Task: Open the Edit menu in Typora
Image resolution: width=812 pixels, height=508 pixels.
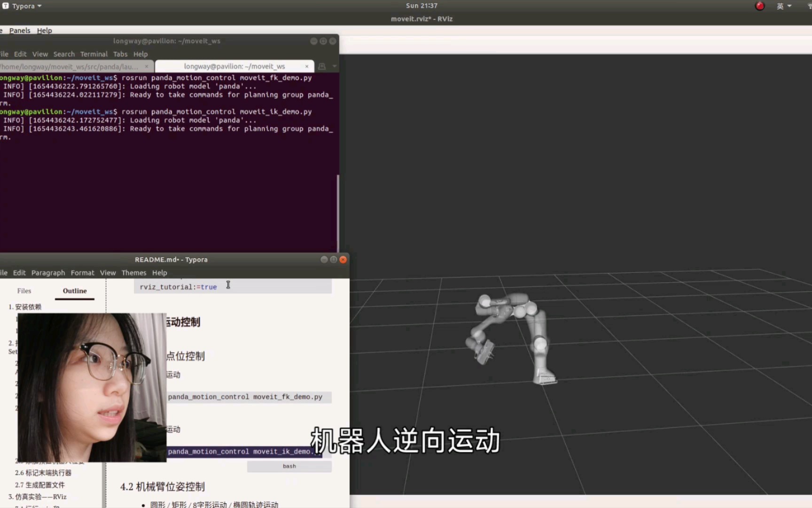Action: 19,273
